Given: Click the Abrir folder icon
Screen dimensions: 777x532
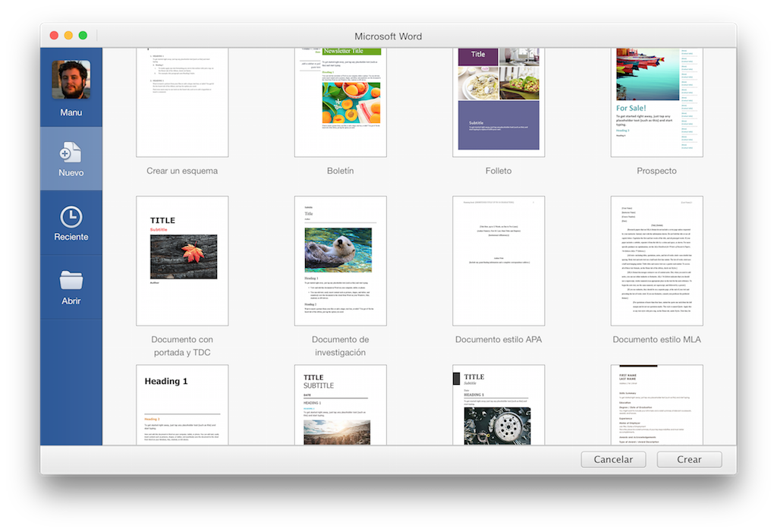Looking at the screenshot, I should pyautogui.click(x=71, y=281).
